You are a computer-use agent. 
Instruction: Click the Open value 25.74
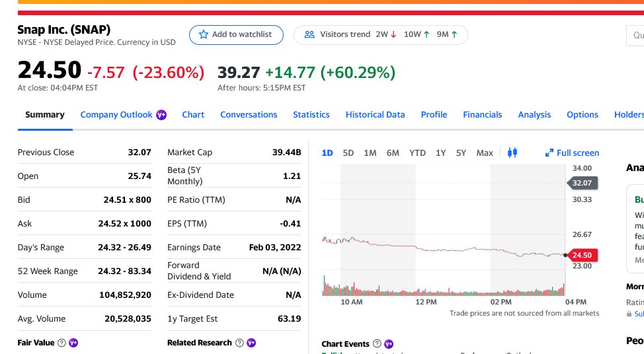click(x=140, y=176)
